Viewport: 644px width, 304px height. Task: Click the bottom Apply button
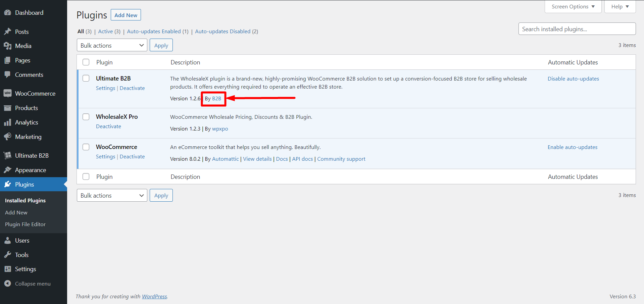pos(161,195)
